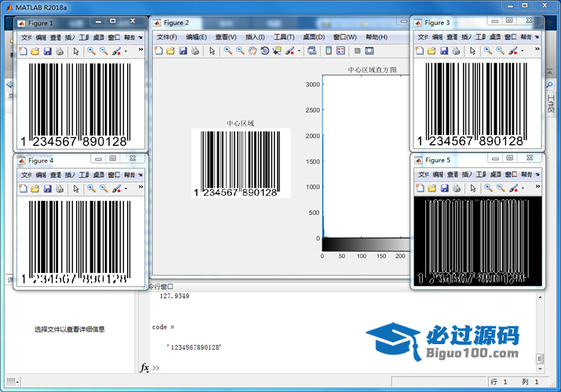Click Show Plot Tools button in Figure 2

[x=370, y=51]
